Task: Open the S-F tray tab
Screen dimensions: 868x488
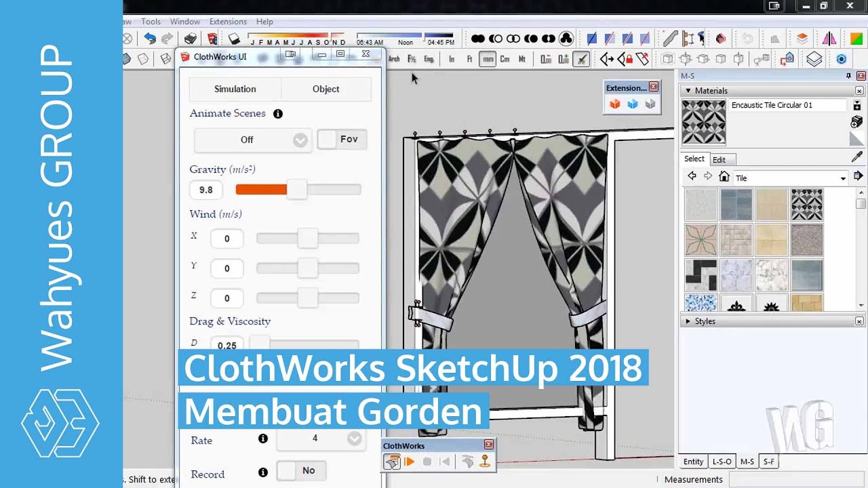Action: coord(768,462)
